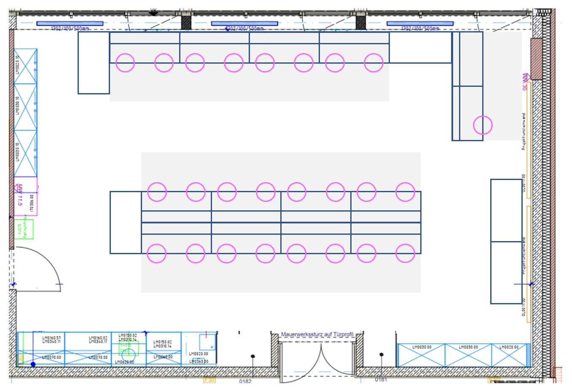
Task: Click the leftmost pink seat in the window row
Action: coord(125,63)
